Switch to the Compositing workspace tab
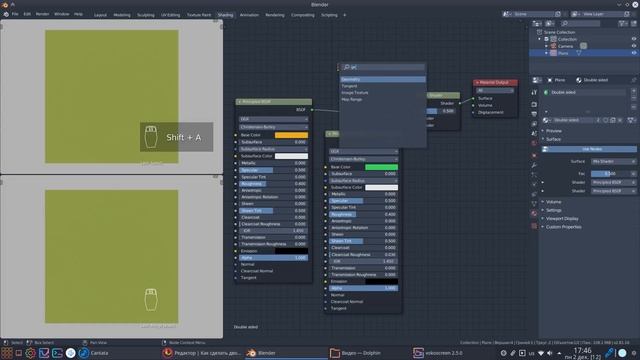 point(303,15)
